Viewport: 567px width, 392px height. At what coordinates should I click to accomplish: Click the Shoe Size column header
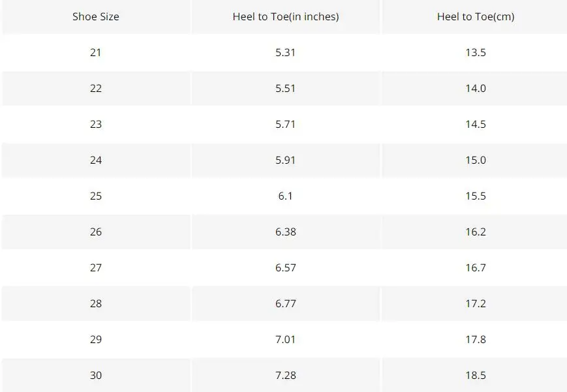pos(96,17)
